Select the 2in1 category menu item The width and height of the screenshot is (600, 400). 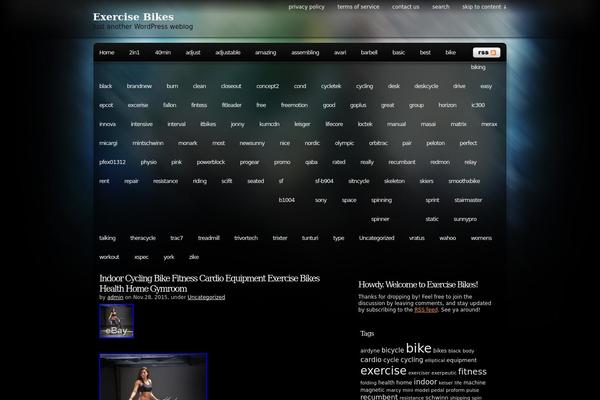(x=134, y=52)
